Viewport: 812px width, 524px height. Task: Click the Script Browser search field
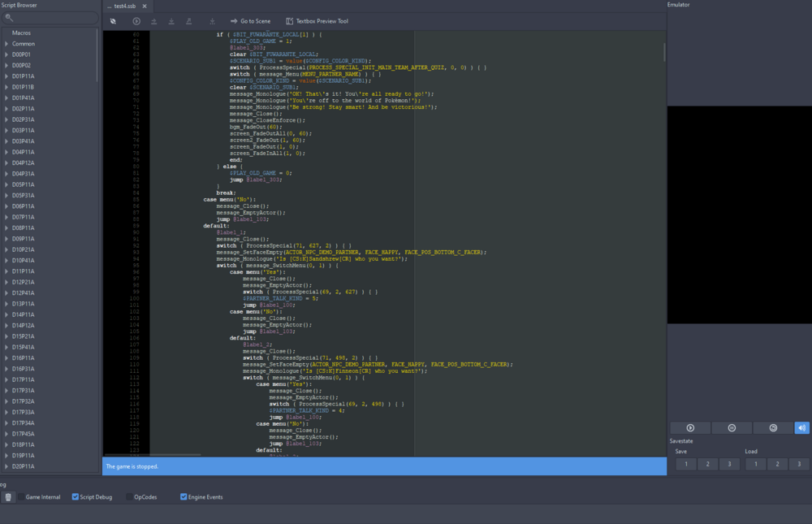click(49, 16)
